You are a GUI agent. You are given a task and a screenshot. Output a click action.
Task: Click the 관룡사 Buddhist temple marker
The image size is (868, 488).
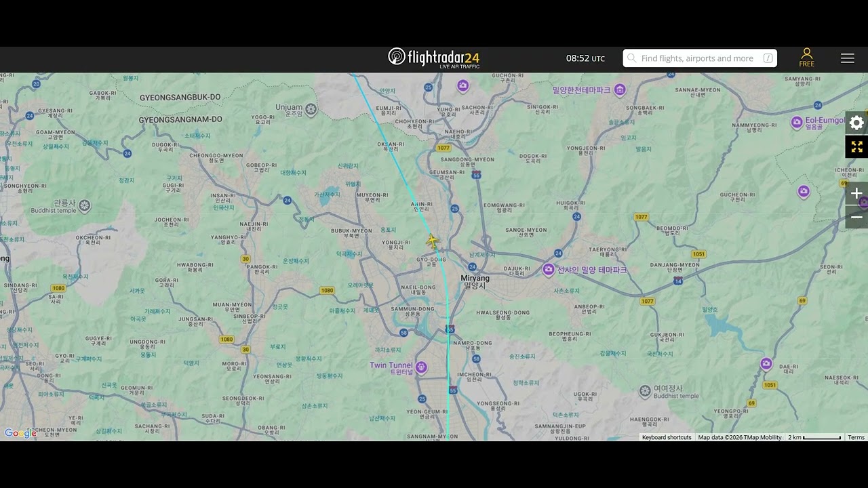click(84, 204)
